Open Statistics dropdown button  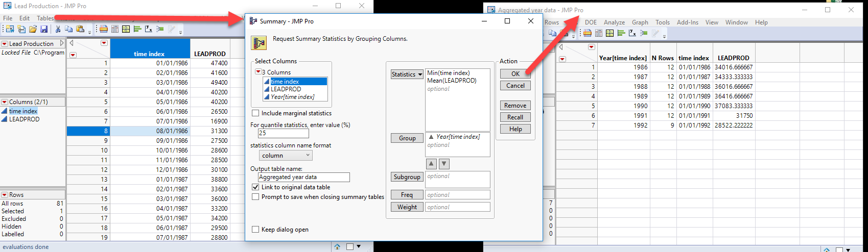click(x=407, y=74)
